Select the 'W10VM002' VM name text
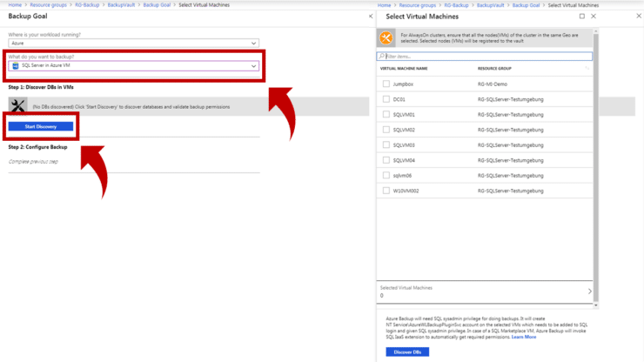 point(406,191)
